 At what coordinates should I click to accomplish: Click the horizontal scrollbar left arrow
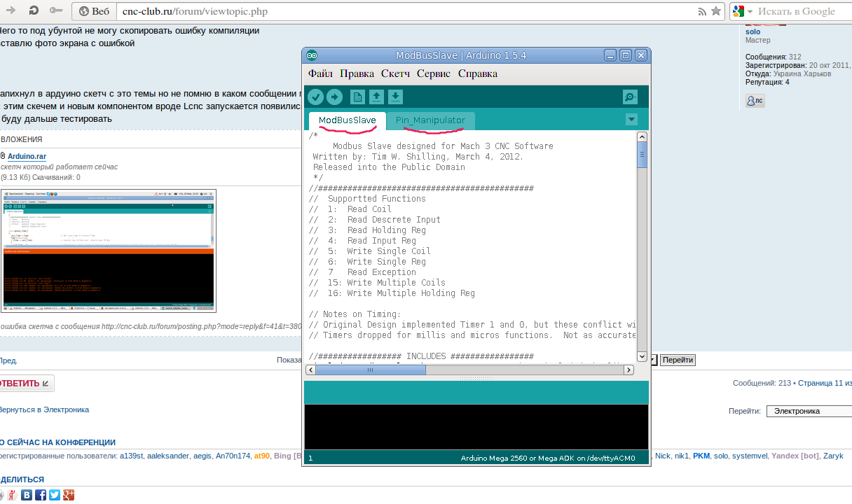[311, 370]
